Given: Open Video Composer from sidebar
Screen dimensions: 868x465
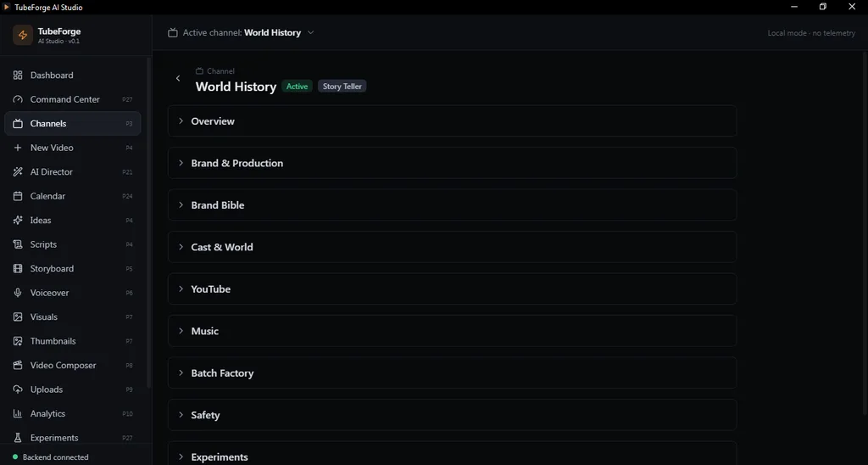Looking at the screenshot, I should [73, 365].
